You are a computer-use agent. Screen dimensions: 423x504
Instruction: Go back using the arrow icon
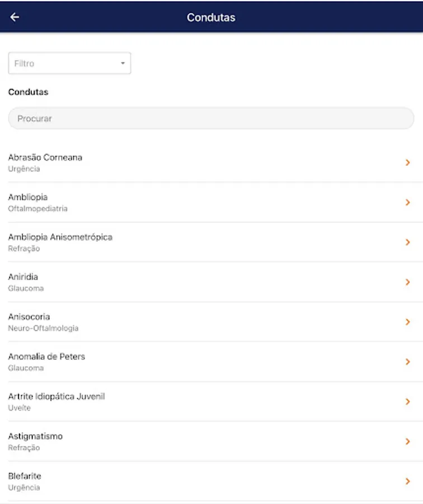click(15, 17)
